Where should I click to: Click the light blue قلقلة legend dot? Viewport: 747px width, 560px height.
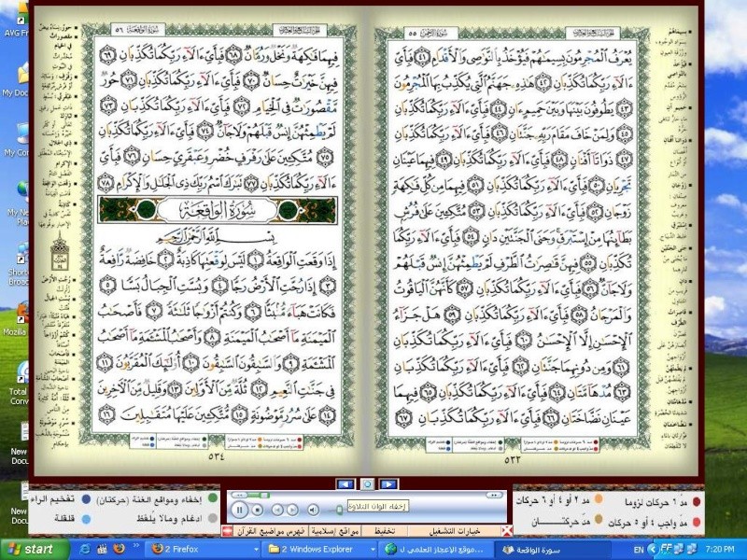(x=86, y=519)
